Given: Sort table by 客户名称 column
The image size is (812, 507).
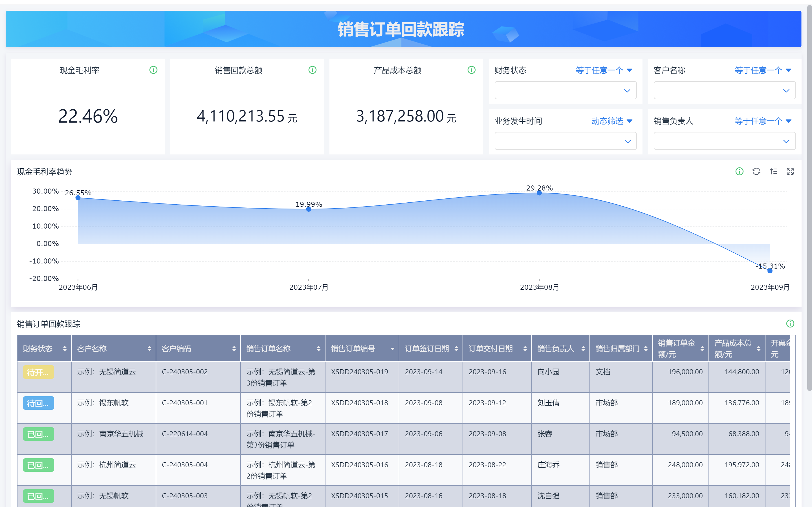Looking at the screenshot, I should click(149, 349).
